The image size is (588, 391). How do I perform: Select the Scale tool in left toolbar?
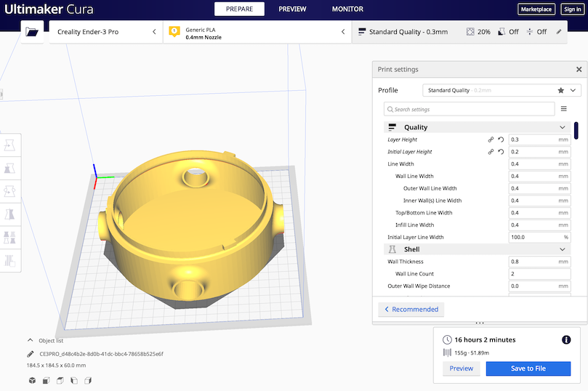9,169
